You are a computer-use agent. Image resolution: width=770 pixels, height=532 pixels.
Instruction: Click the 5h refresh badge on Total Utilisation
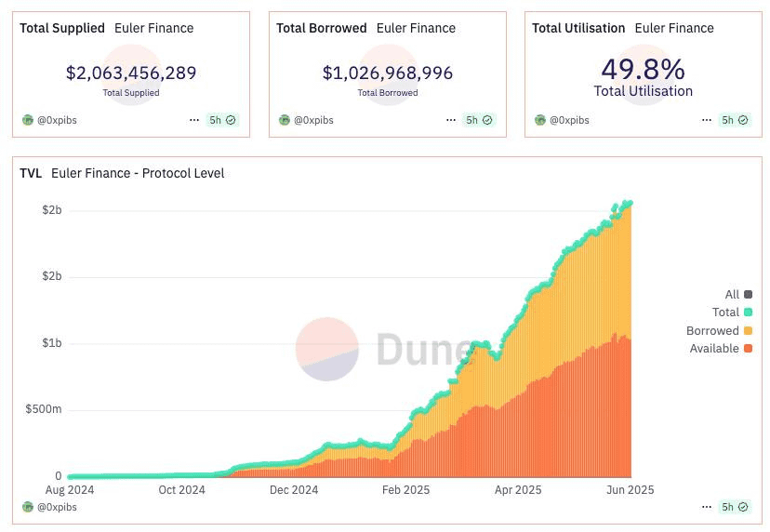pyautogui.click(x=735, y=120)
